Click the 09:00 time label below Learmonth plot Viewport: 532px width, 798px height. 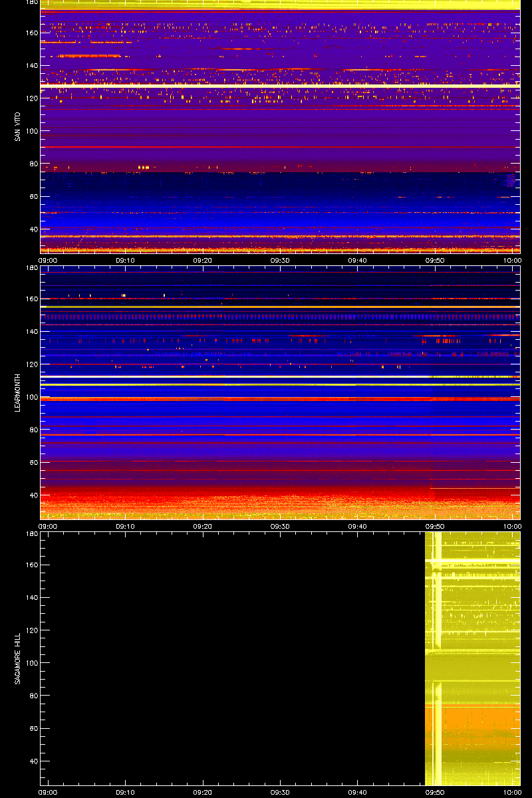[48, 527]
